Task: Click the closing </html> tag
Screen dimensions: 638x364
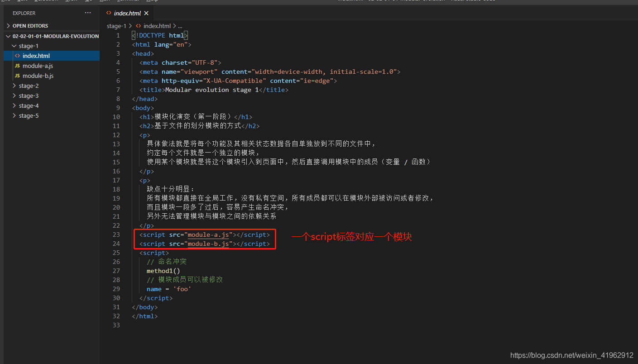Action: [145, 316]
